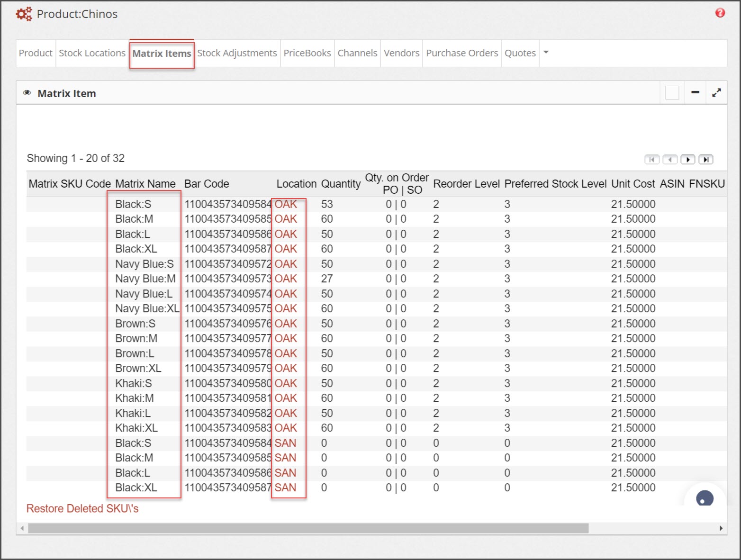Go to previous page of results

[670, 160]
